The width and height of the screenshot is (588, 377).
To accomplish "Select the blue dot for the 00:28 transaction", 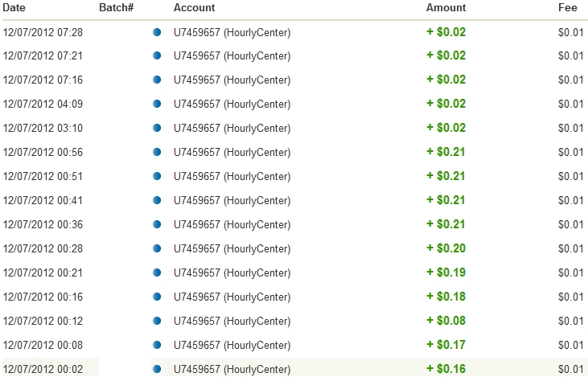I will [157, 249].
